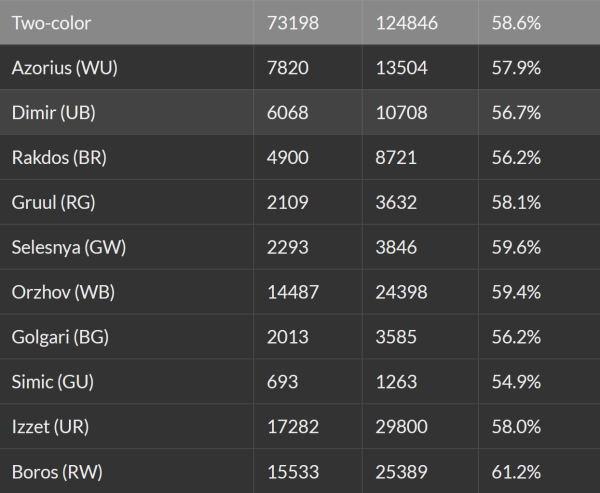Select the Orzhov games value 24398

tap(402, 291)
